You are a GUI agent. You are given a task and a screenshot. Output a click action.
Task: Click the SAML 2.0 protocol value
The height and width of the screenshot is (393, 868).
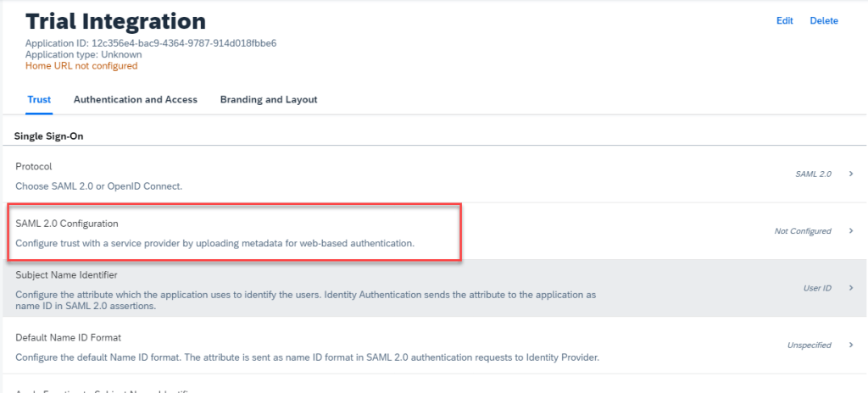[812, 174]
